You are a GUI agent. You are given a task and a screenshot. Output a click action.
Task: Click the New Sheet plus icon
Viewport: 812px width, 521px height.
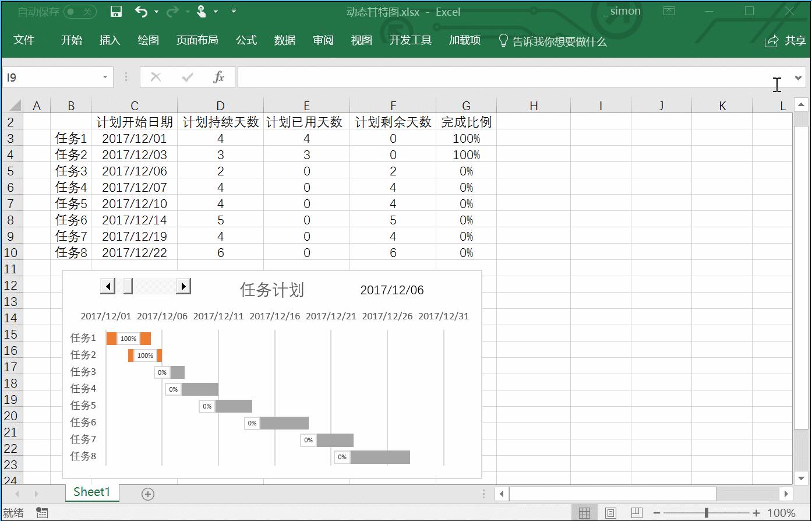click(x=148, y=494)
